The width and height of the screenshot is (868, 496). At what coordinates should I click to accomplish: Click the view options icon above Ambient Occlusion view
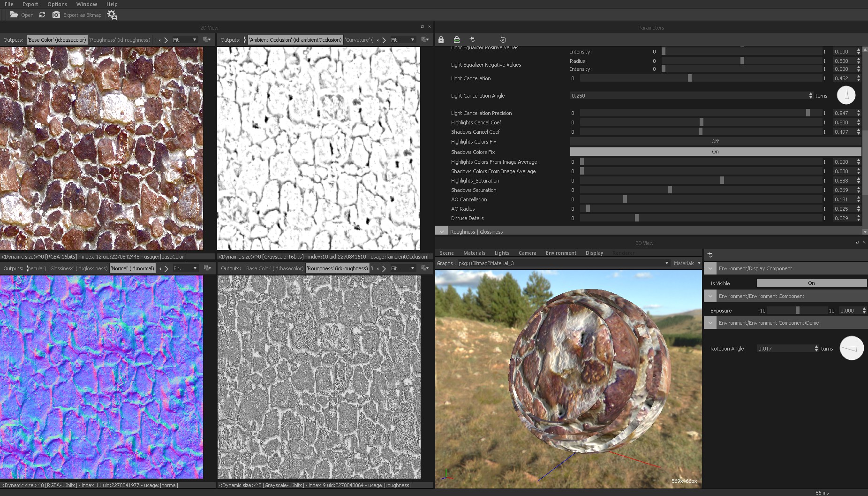point(425,40)
